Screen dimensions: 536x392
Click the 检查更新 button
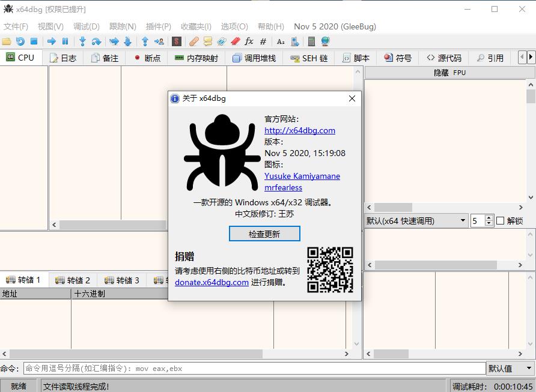(264, 234)
